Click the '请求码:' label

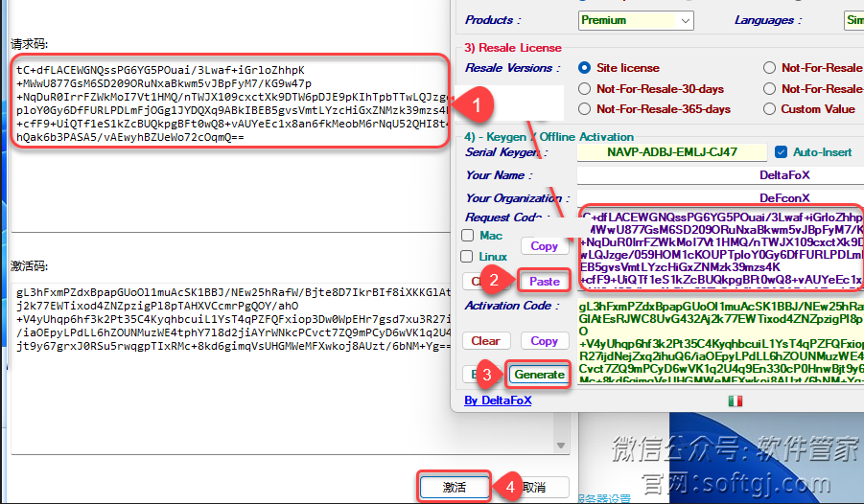pyautogui.click(x=29, y=44)
